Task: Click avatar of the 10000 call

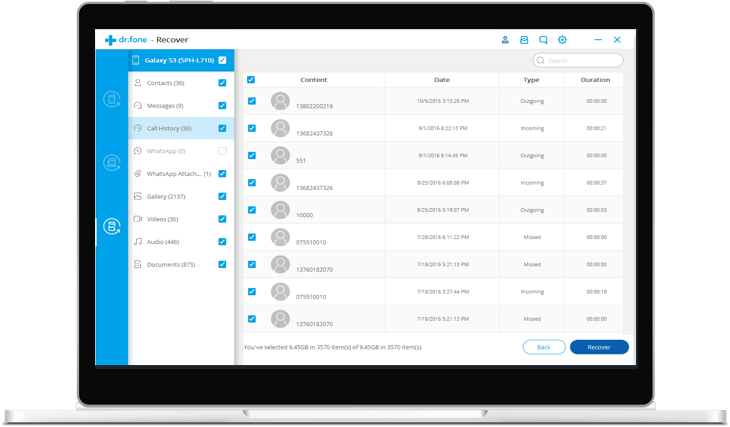Action: pos(280,210)
